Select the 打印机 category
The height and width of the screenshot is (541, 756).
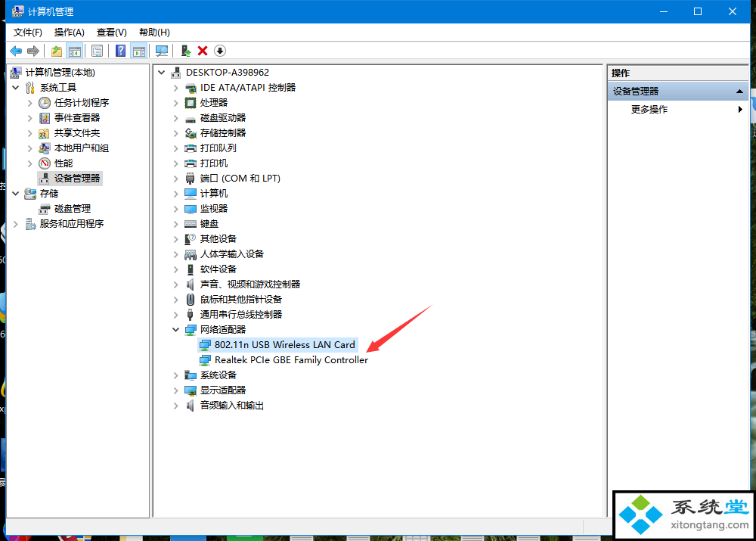(x=214, y=163)
